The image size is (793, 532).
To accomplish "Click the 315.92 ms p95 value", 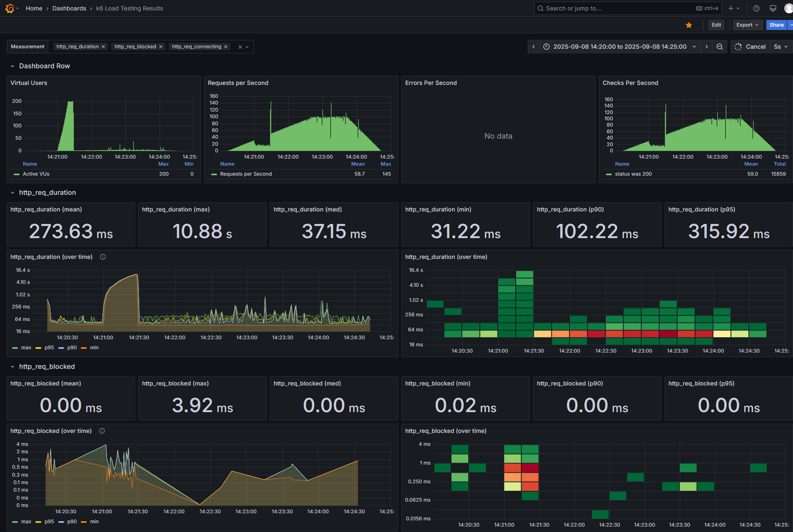I will pyautogui.click(x=729, y=231).
